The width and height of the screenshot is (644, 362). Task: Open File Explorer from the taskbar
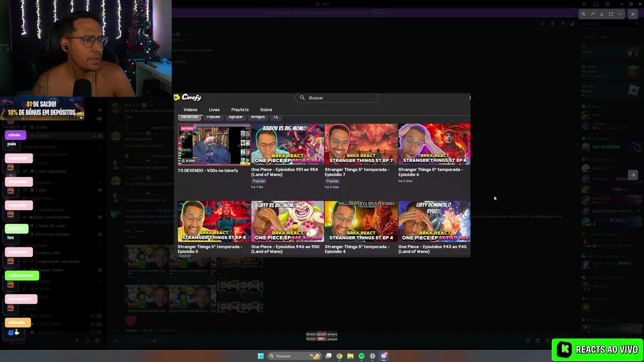pyautogui.click(x=350, y=356)
